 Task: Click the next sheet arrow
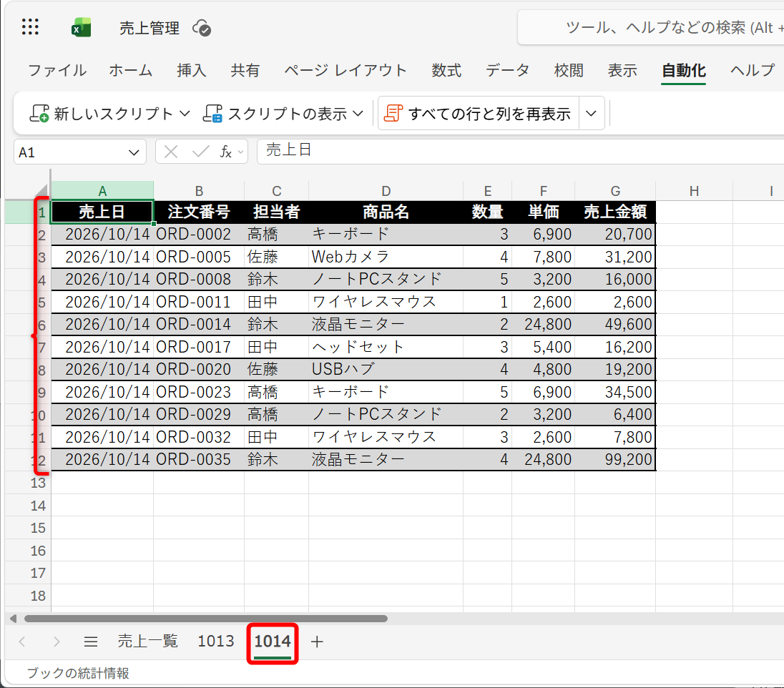[x=56, y=642]
